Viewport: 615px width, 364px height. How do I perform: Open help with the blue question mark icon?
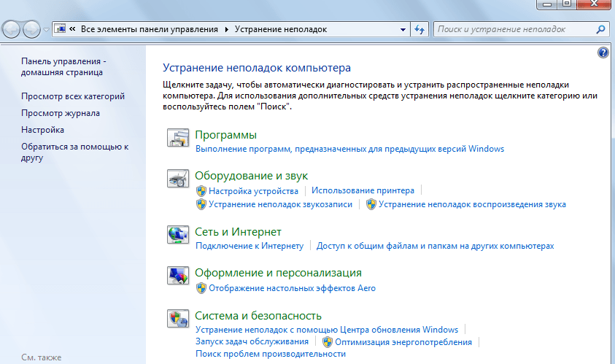[603, 53]
